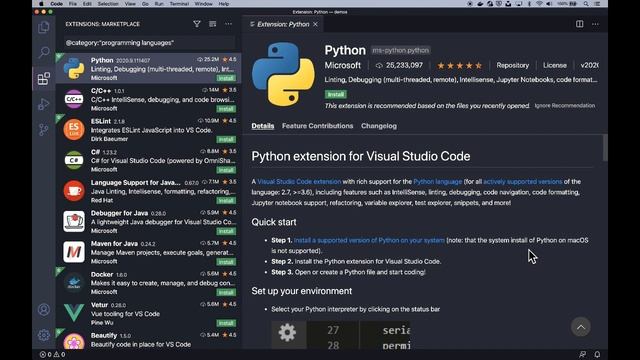Click the scroll-to-top arrow button
This screenshot has height=360, width=640.
tap(581, 327)
